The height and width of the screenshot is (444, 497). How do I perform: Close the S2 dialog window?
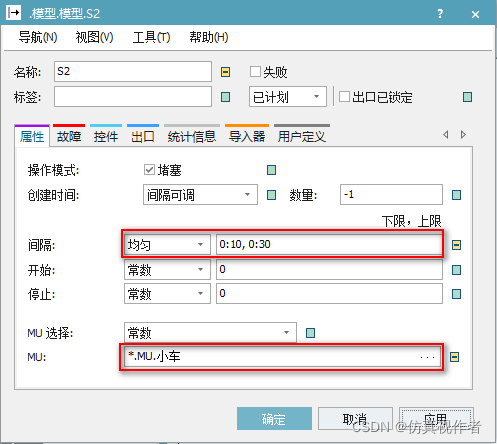coord(475,14)
